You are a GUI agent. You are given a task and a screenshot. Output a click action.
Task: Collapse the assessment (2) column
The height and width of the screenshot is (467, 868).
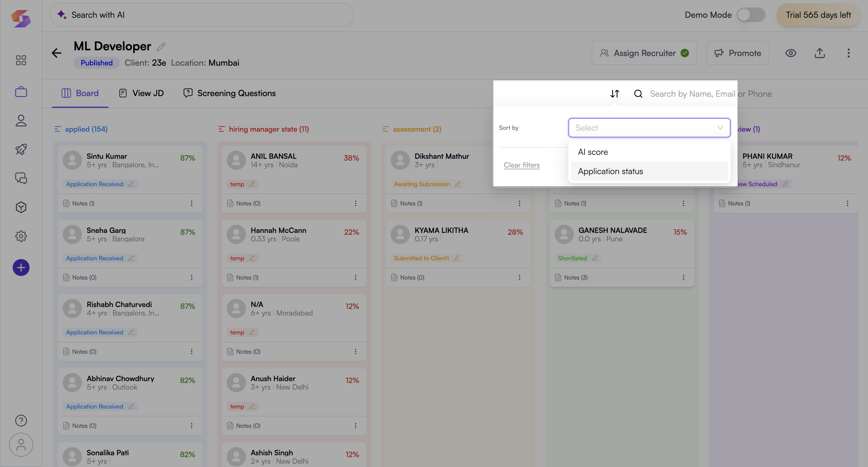pyautogui.click(x=385, y=129)
